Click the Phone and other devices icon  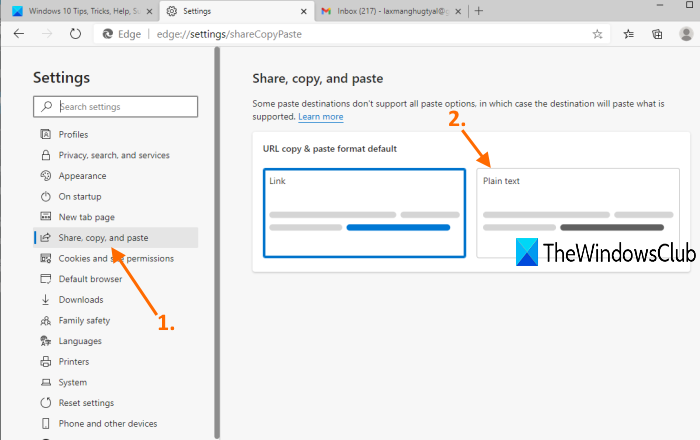pyautogui.click(x=46, y=423)
